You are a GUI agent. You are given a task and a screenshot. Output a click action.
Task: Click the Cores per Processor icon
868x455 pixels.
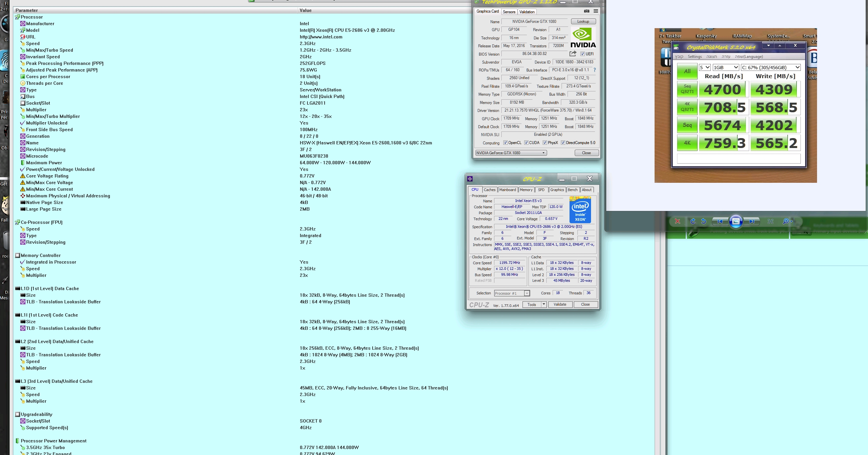coord(23,76)
